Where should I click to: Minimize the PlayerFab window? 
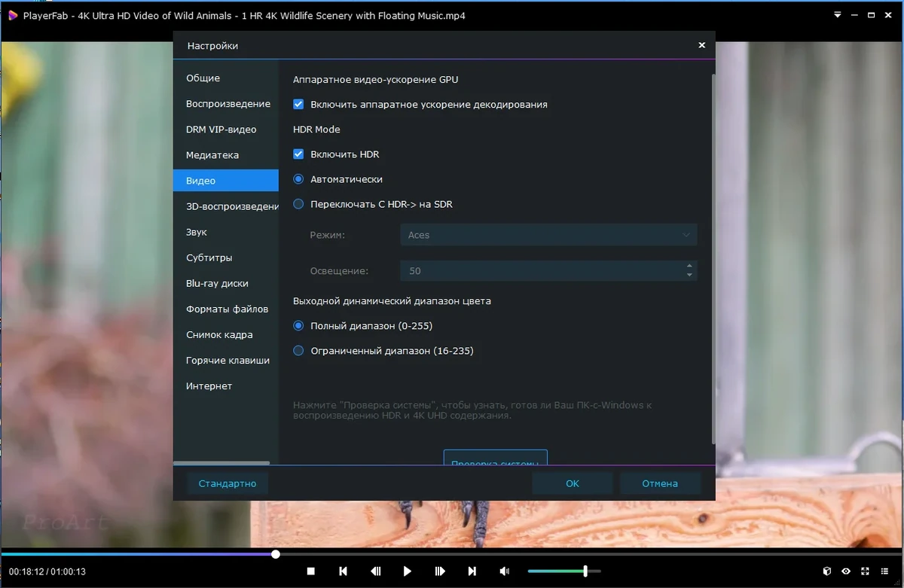[855, 15]
